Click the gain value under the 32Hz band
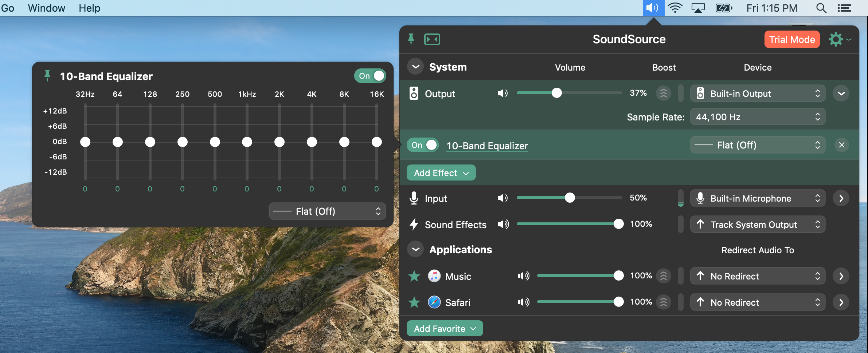This screenshot has height=353, width=868. click(85, 189)
